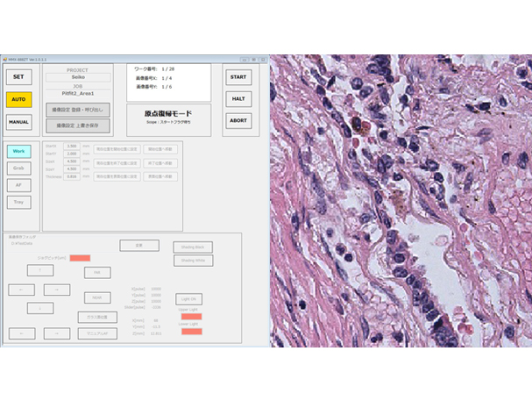Open the Tray tab
Image resolution: width=532 pixels, height=401 pixels.
[19, 202]
